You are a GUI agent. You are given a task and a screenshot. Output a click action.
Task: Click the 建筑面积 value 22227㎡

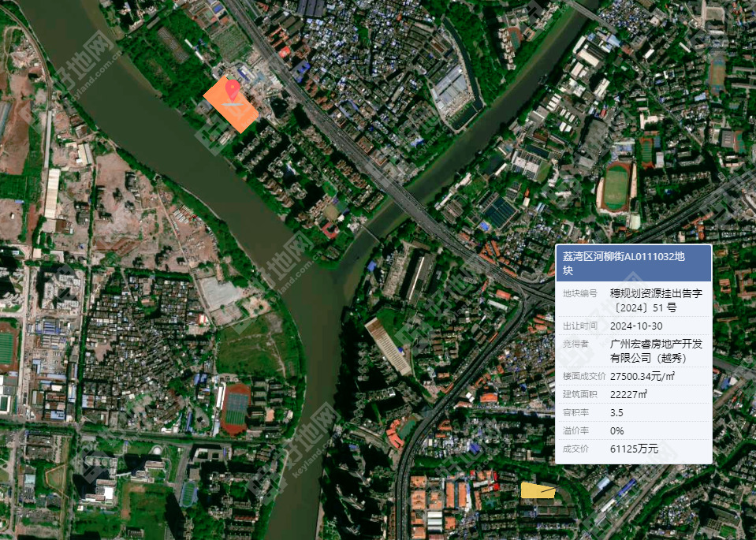pyautogui.click(x=628, y=394)
